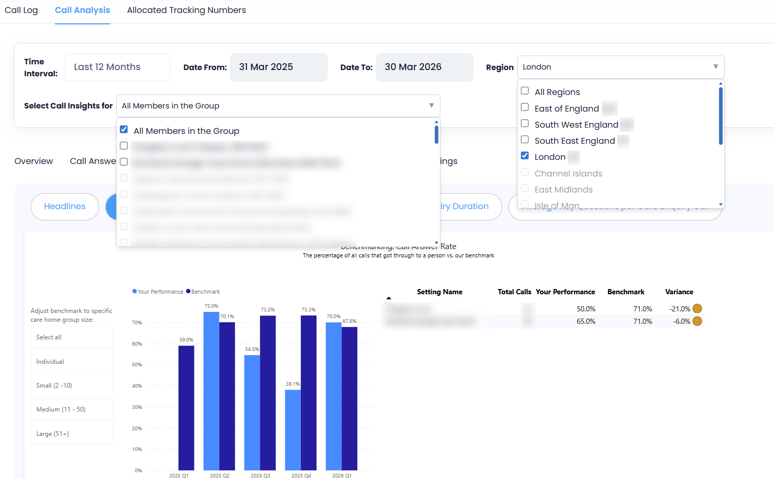The height and width of the screenshot is (479, 774).
Task: Open Allocated Tracking Numbers tab
Action: coord(186,10)
